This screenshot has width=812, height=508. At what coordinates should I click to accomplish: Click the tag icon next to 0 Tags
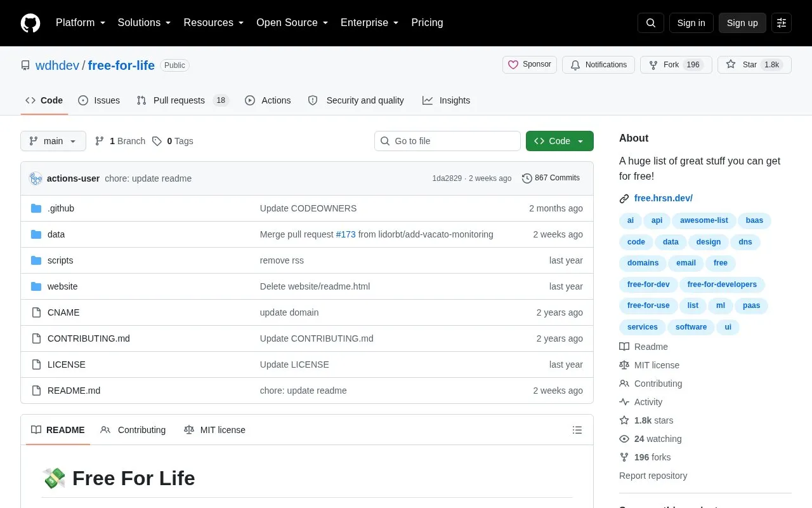click(157, 141)
